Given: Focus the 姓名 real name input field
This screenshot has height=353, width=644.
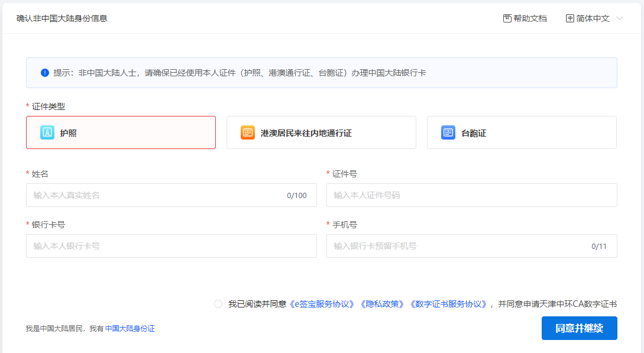Looking at the screenshot, I should point(171,195).
